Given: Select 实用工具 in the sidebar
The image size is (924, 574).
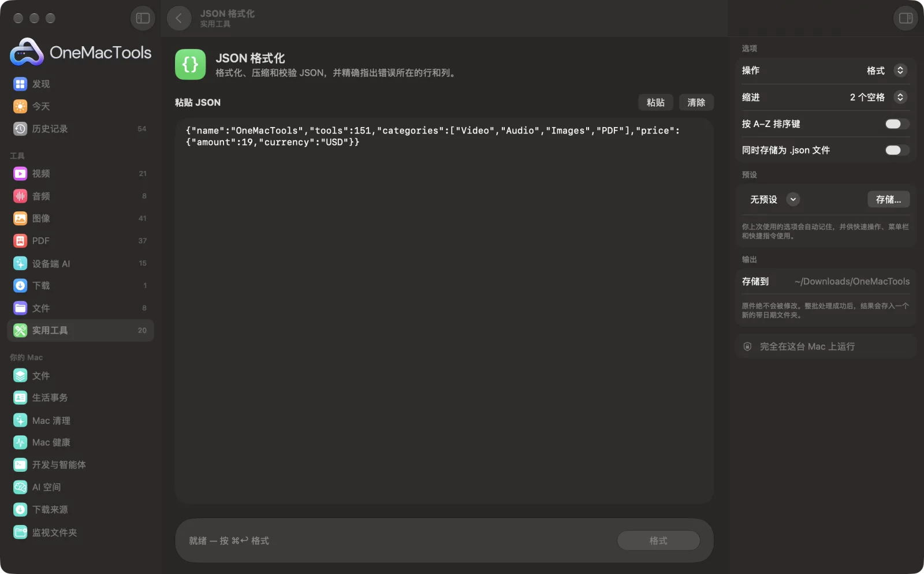Looking at the screenshot, I should [80, 330].
